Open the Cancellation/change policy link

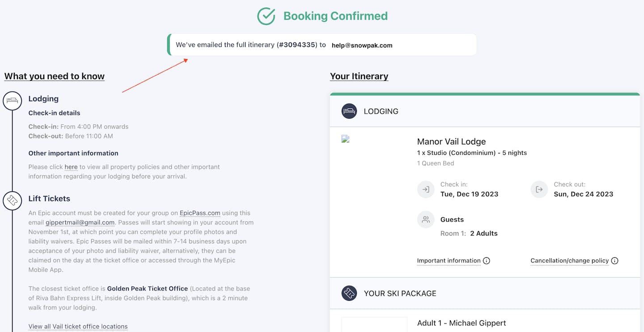[569, 261]
